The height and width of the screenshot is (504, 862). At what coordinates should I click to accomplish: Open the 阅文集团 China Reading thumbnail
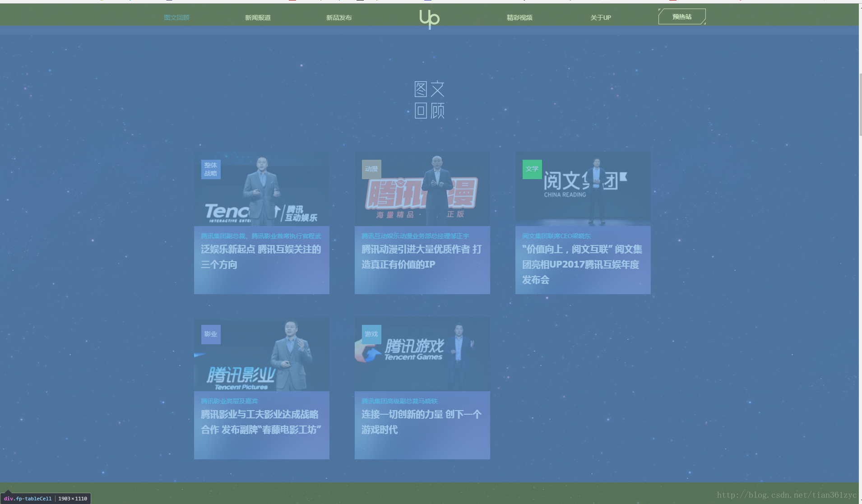(583, 189)
